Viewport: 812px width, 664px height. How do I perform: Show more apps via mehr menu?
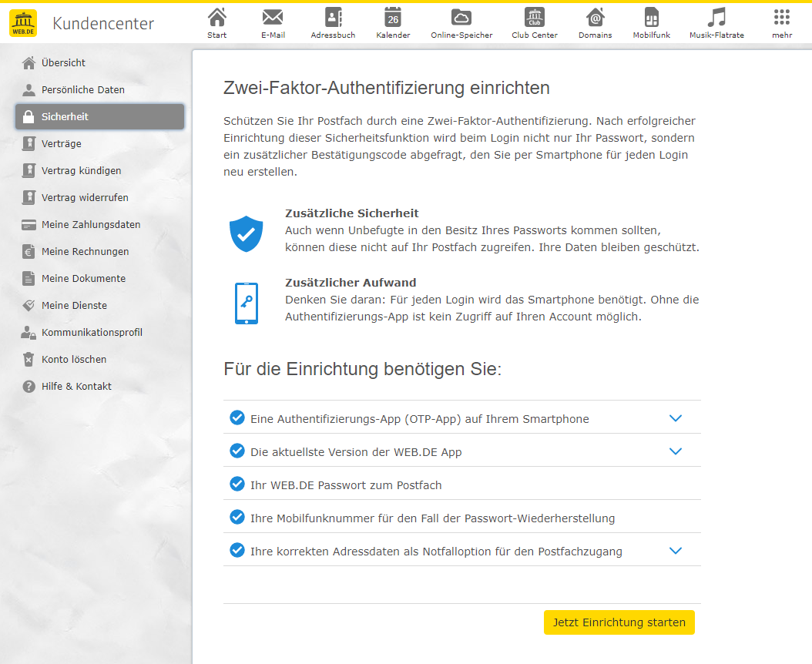click(x=781, y=18)
